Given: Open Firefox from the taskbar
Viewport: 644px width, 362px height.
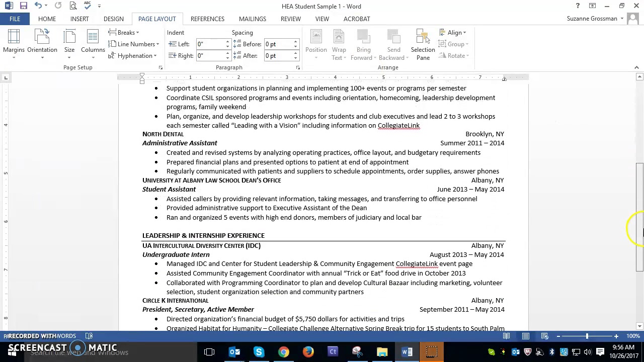Looking at the screenshot, I should click(x=308, y=352).
